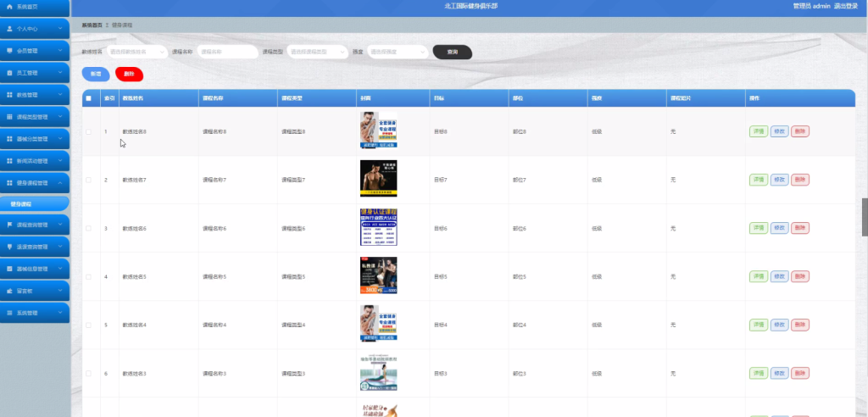Open the 课程类型 filter dropdown
Screen dimensions: 868x417
pyautogui.click(x=317, y=52)
